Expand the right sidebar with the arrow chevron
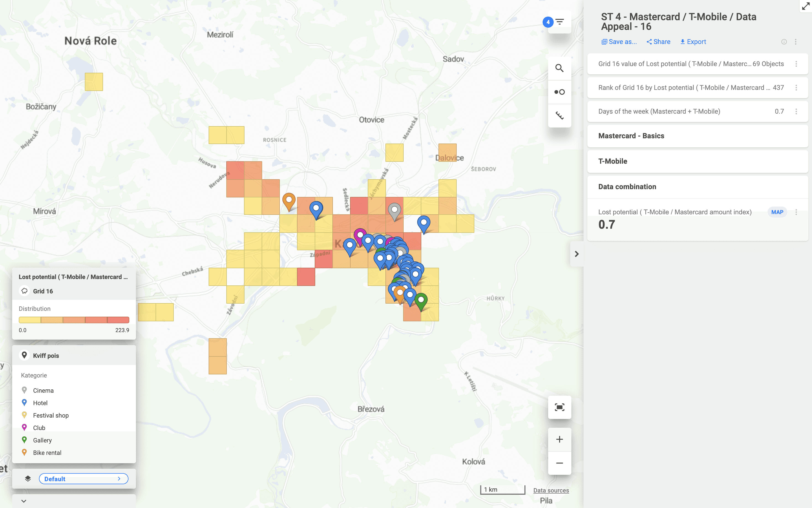The width and height of the screenshot is (812, 508). click(x=577, y=254)
